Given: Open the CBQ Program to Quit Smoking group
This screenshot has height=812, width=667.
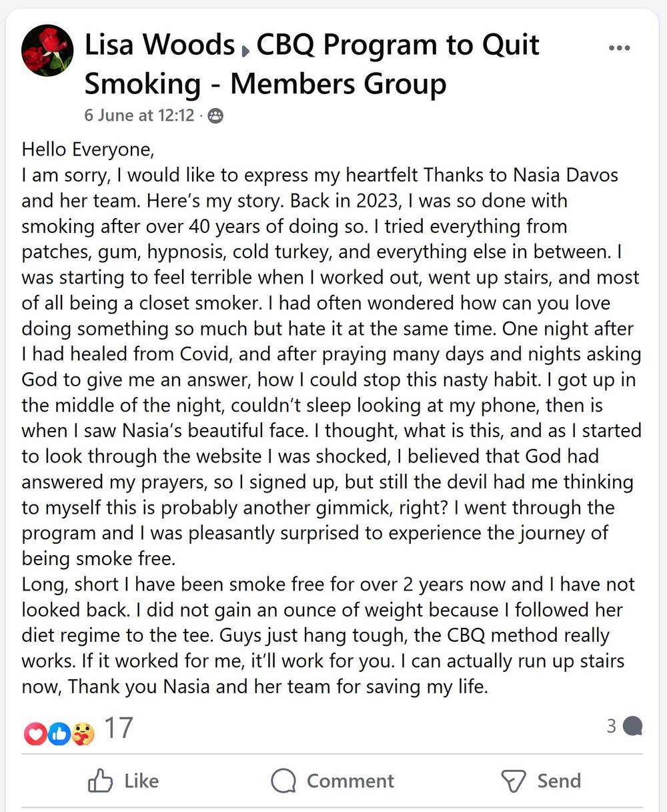Looking at the screenshot, I should pos(398,45).
